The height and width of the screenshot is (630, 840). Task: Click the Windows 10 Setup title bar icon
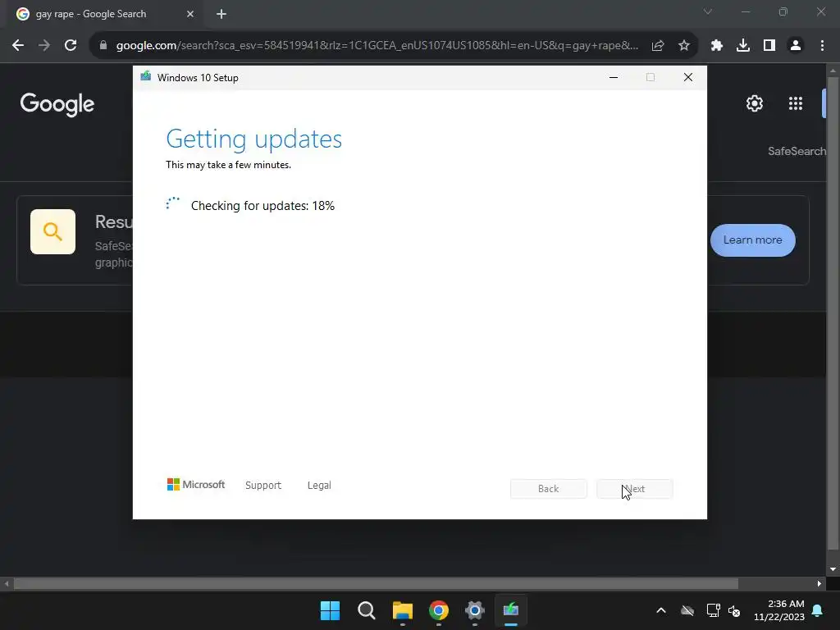tap(145, 77)
